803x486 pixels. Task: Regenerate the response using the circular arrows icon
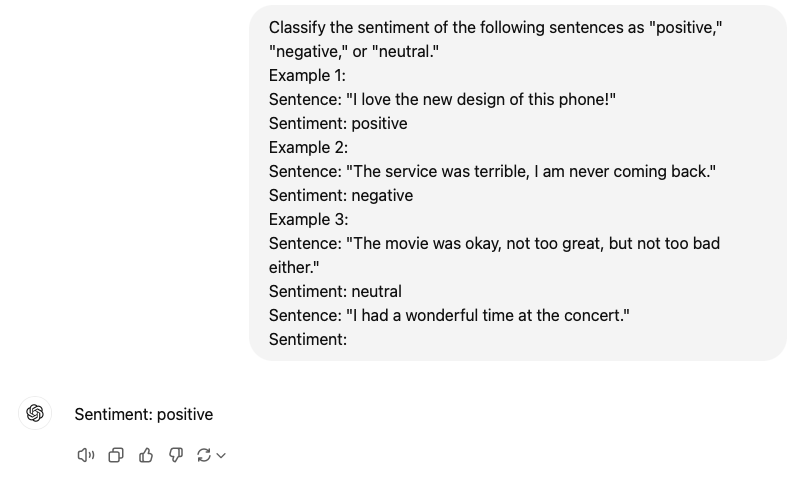204,455
